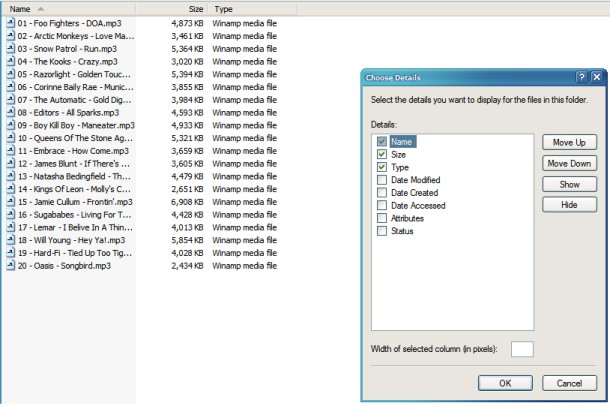The width and height of the screenshot is (610, 406).
Task: Select the 17 - Lemar file icon
Action: [x=11, y=227]
